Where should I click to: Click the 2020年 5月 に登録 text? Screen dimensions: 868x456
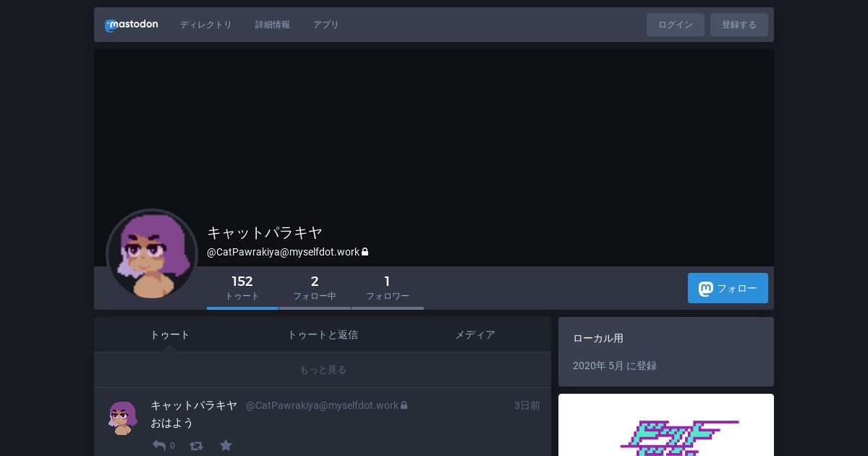pos(615,366)
